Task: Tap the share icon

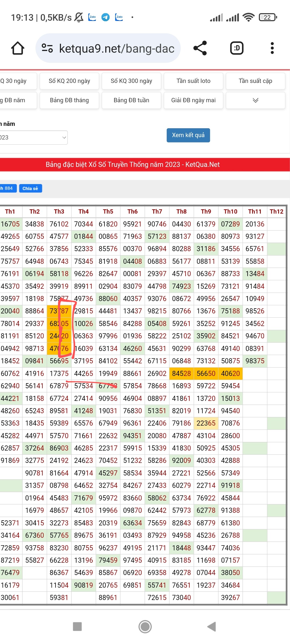Action: [x=200, y=48]
